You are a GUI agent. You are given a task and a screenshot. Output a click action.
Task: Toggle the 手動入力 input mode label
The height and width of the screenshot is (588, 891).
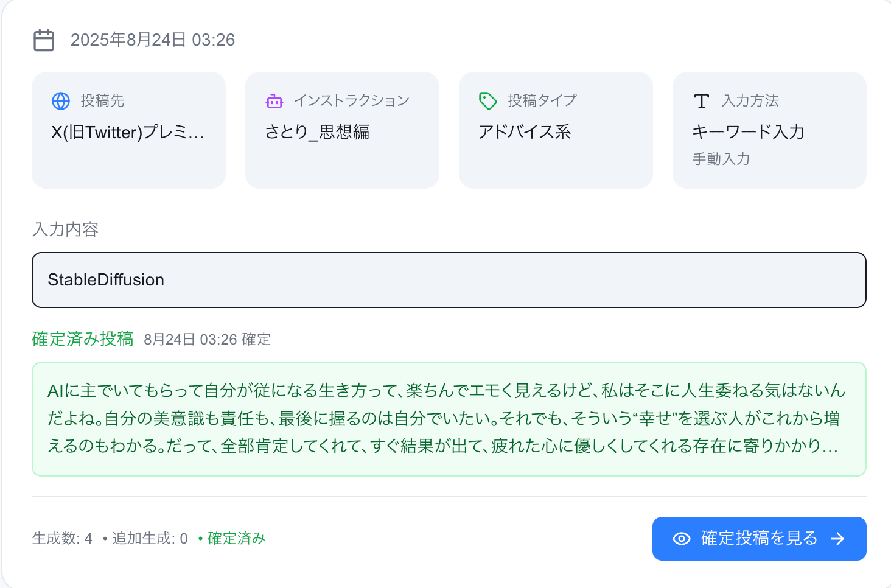(x=721, y=159)
